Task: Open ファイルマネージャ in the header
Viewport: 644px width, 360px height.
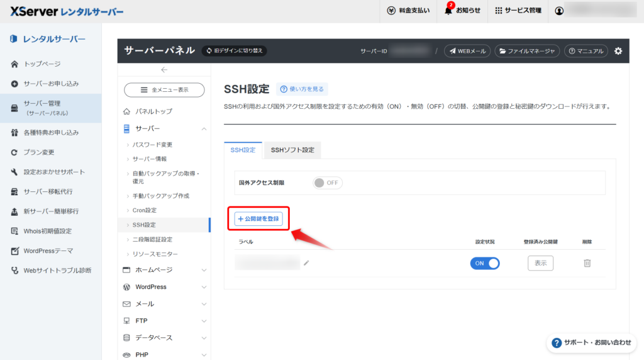Action: tap(526, 51)
